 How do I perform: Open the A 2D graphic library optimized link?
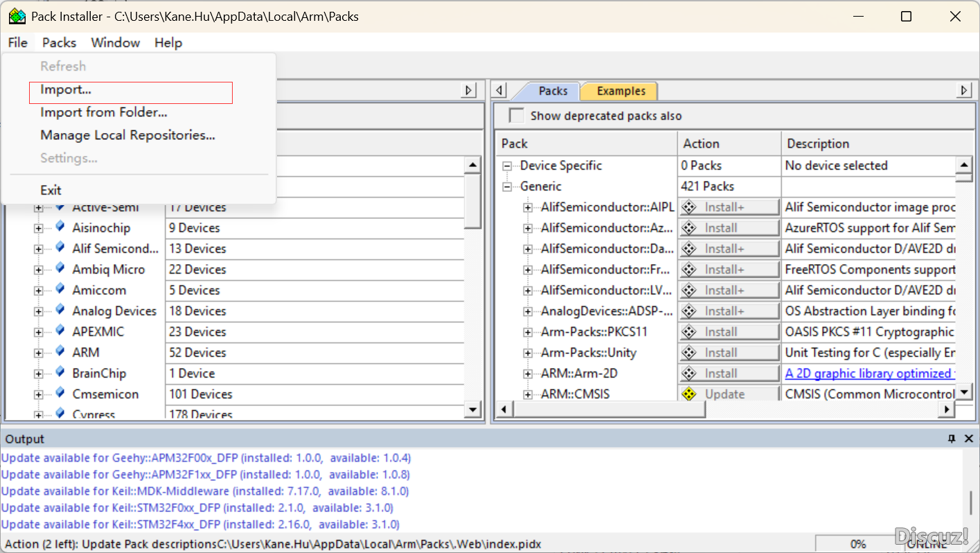[x=870, y=374]
